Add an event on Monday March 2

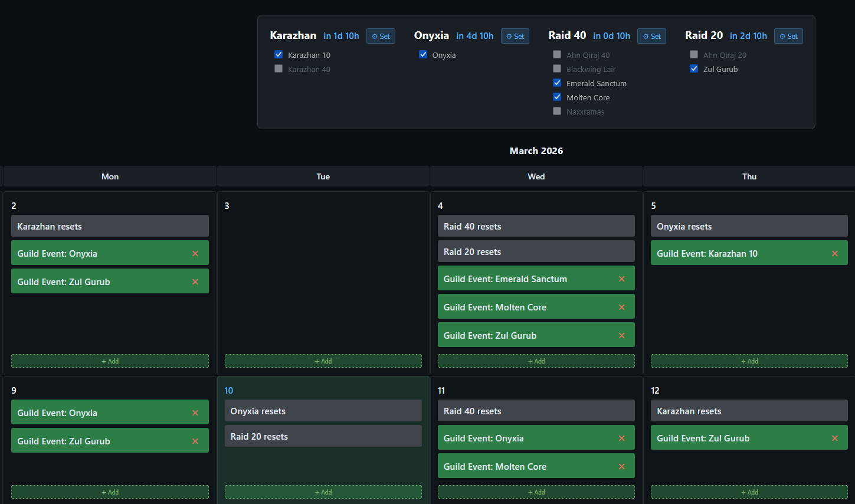click(x=110, y=361)
